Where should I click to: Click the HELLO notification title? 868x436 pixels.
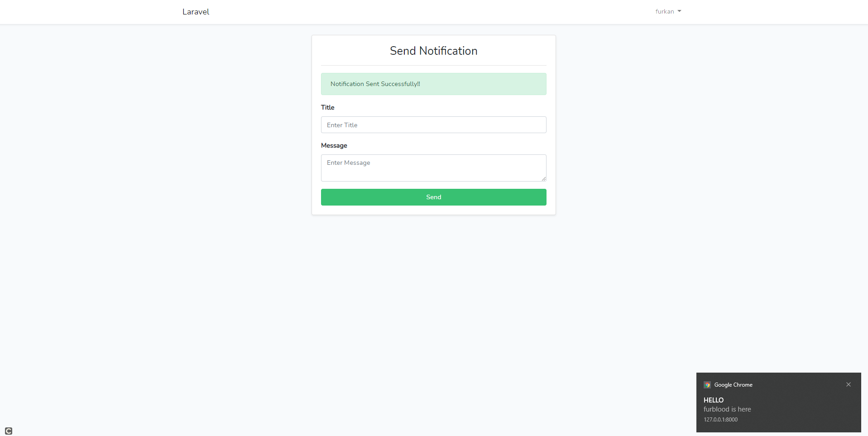click(713, 400)
